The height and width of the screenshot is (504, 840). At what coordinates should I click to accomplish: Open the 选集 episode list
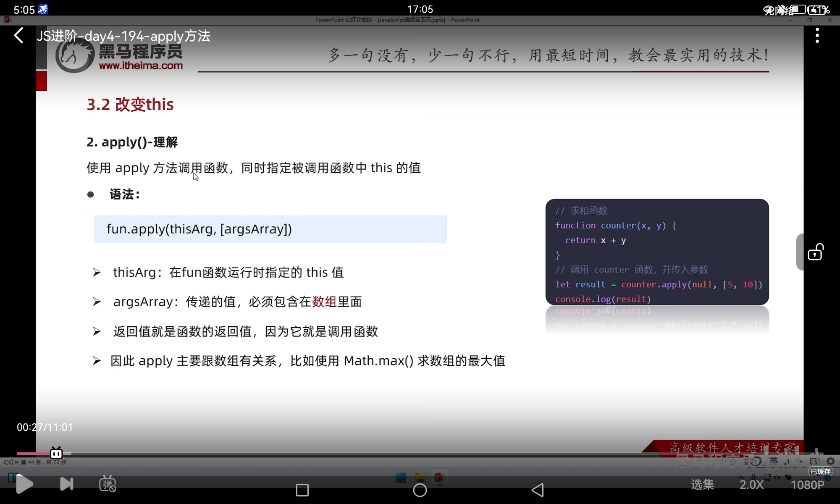click(x=702, y=485)
